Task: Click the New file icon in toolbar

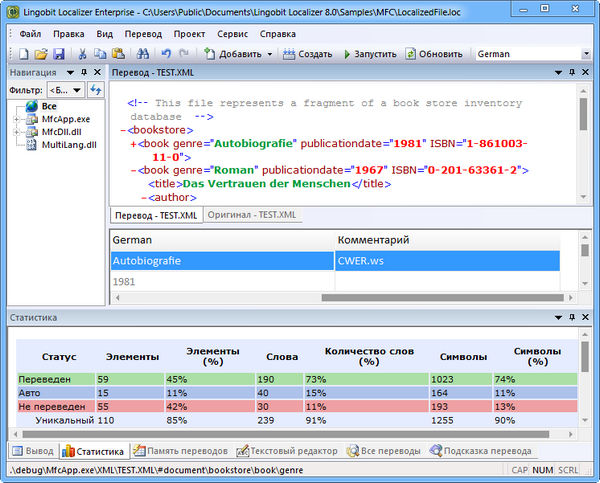Action: coord(23,54)
